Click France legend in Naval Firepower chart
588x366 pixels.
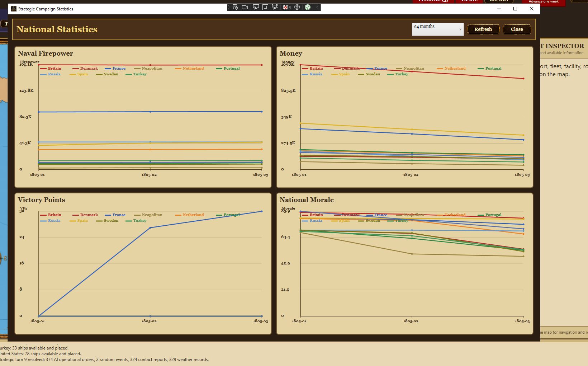tap(115, 69)
